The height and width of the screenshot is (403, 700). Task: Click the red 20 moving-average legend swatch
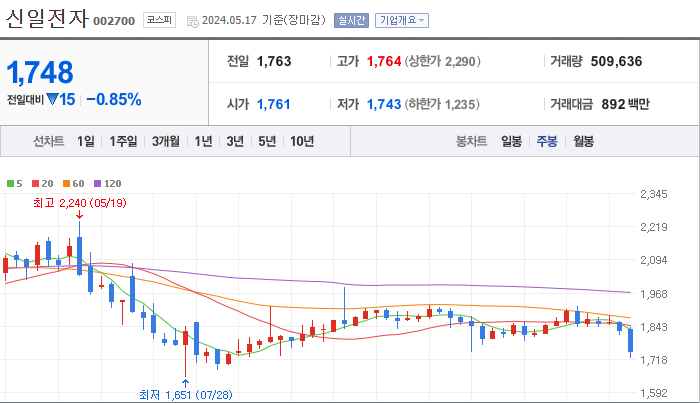[x=35, y=183]
